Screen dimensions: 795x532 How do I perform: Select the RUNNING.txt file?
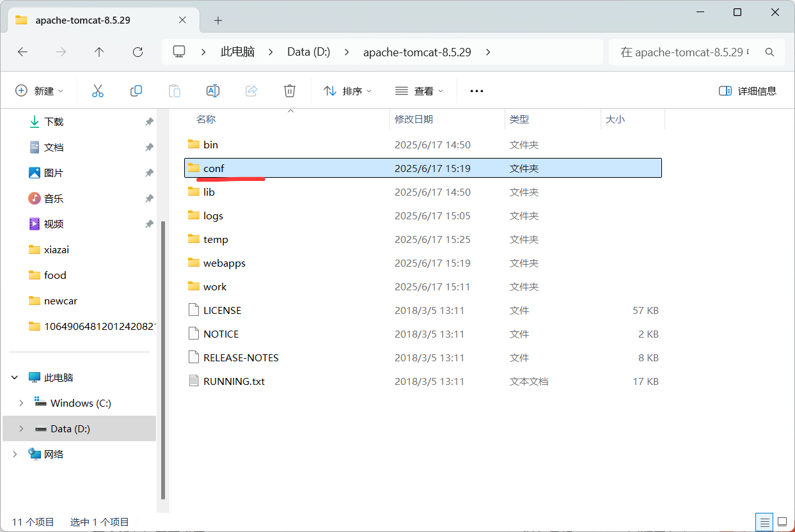(x=423, y=381)
